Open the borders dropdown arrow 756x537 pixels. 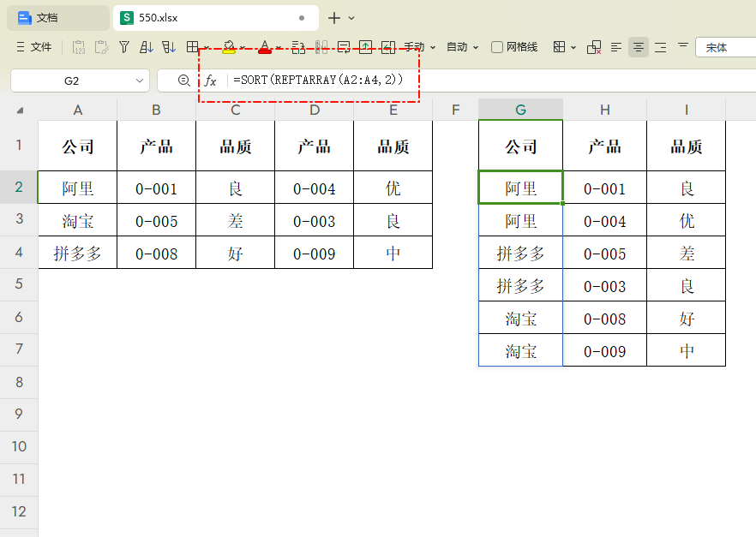[206, 47]
